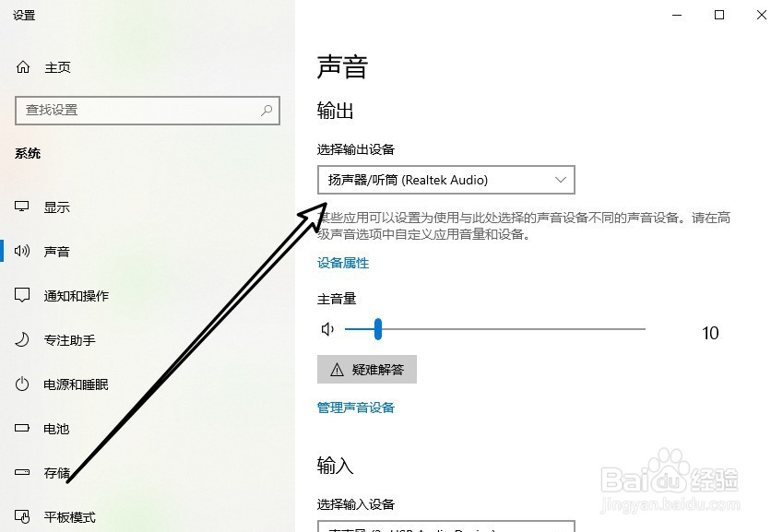Mute using the speaker icon beside volume slider
This screenshot has height=532, width=783.
pos(327,329)
